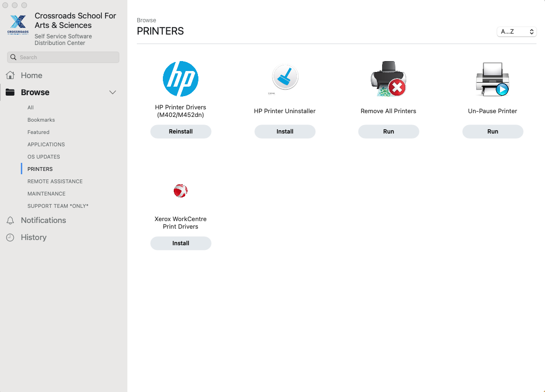
Task: Open the A...Z sort dropdown
Action: tap(517, 32)
